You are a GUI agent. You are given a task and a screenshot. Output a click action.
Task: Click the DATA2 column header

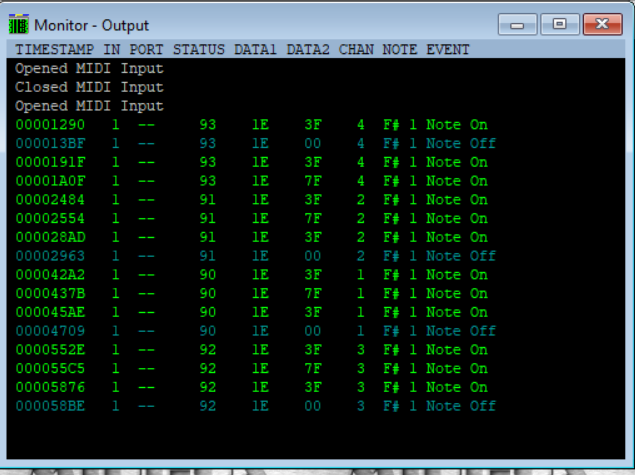coord(308,49)
